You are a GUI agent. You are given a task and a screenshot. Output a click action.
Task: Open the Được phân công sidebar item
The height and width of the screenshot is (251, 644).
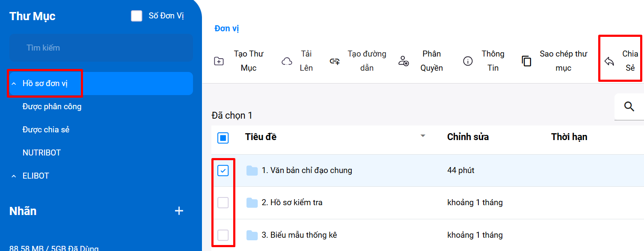(x=52, y=107)
